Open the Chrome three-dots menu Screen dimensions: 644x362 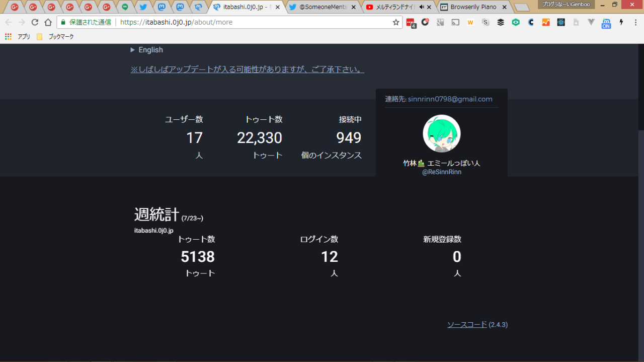coord(635,22)
